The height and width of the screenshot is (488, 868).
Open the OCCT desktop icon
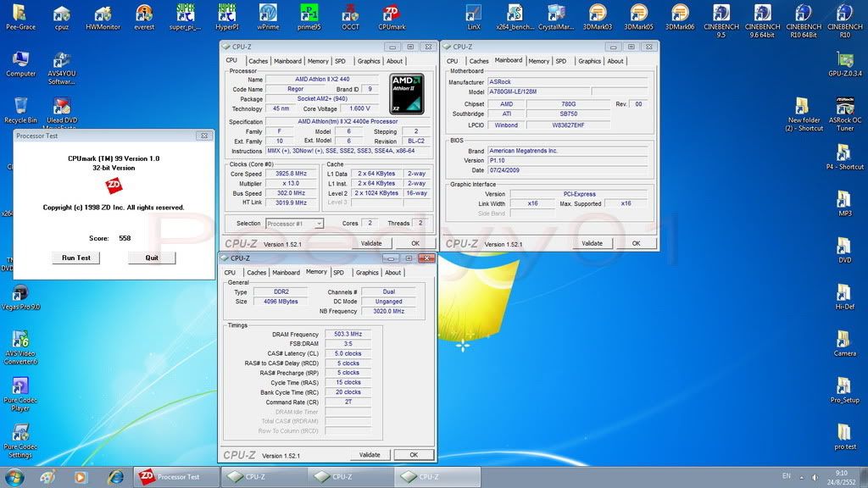(x=350, y=17)
